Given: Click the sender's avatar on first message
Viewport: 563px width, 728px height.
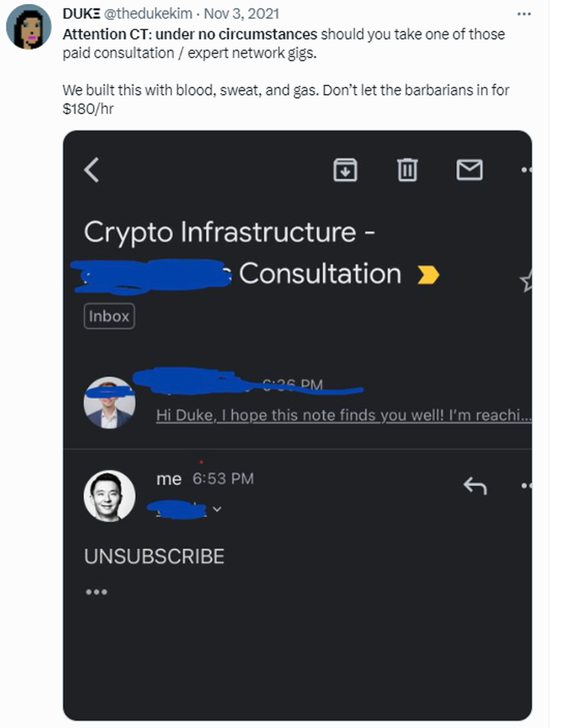Looking at the screenshot, I should coord(109,403).
